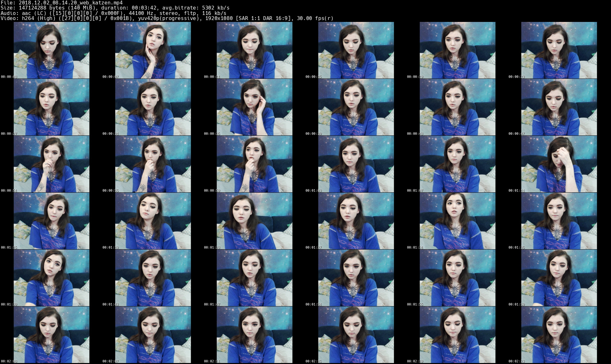Open the frame stamped 00:00:27
Viewport: 611px width, 364px height.
click(x=52, y=107)
